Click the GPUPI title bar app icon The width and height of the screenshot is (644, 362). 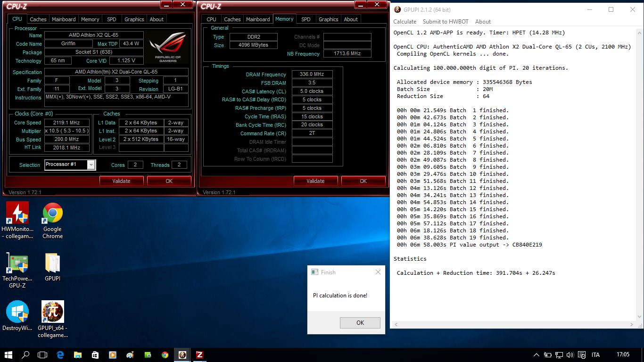coord(397,9)
